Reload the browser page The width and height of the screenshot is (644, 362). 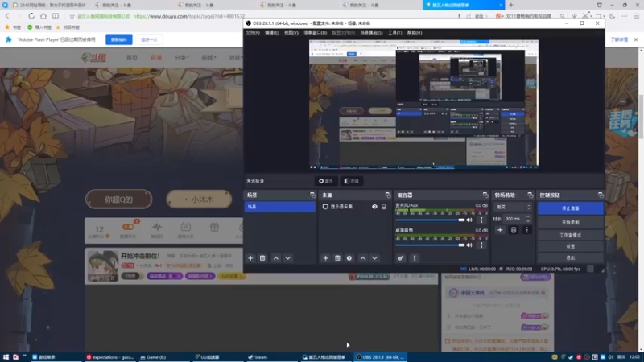coord(31,16)
